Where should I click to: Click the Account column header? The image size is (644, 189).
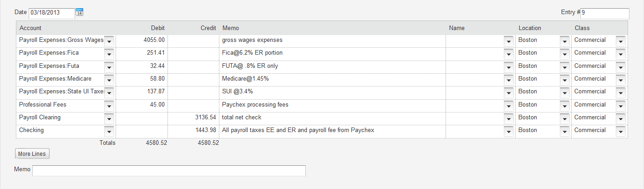(30, 28)
